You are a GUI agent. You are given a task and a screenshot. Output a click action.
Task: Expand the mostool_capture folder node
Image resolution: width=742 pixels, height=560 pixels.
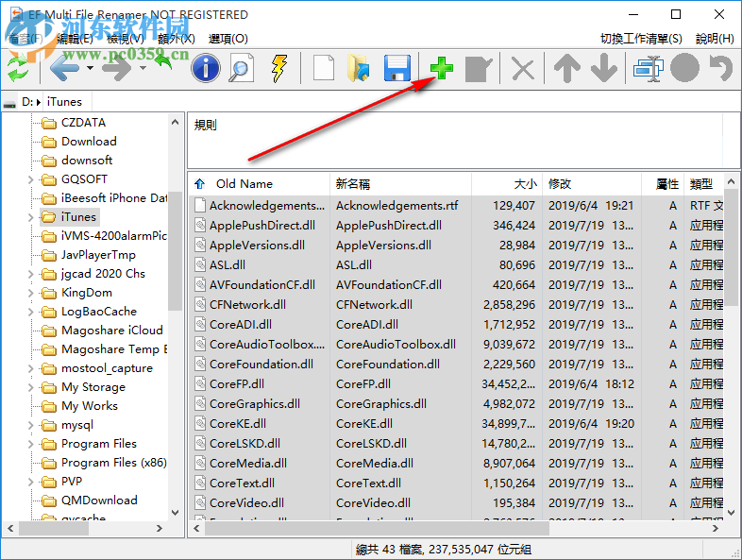tap(31, 368)
